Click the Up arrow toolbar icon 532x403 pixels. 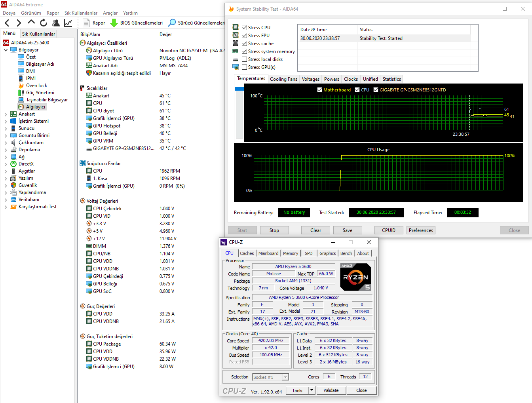click(31, 22)
